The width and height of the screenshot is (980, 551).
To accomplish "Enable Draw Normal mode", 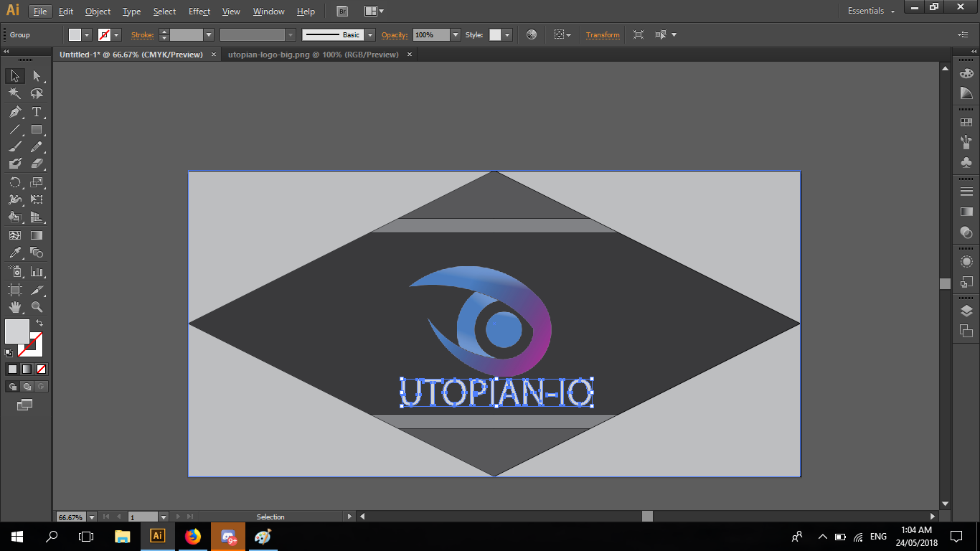I will [x=12, y=387].
